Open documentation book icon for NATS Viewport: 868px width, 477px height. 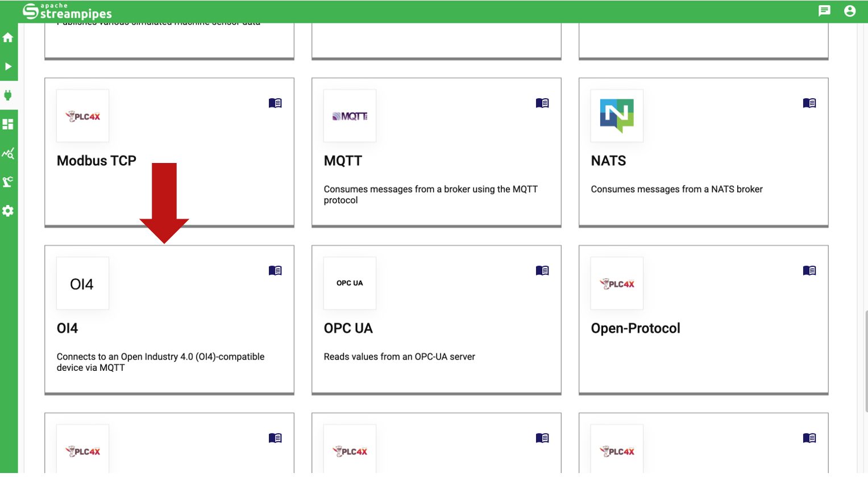809,103
